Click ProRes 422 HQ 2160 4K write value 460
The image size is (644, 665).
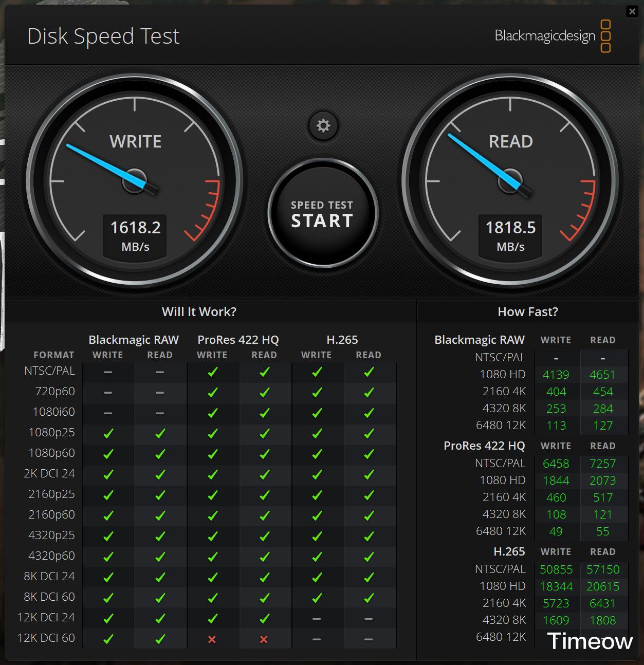[x=556, y=497]
